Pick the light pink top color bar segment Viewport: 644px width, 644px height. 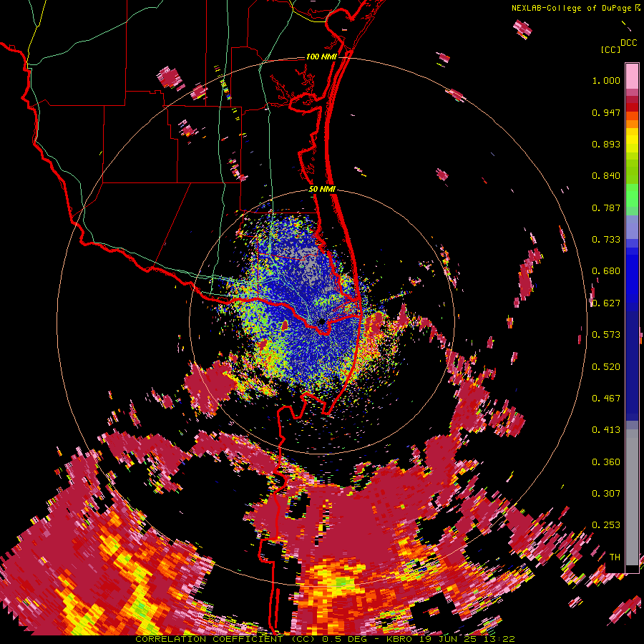click(x=632, y=77)
